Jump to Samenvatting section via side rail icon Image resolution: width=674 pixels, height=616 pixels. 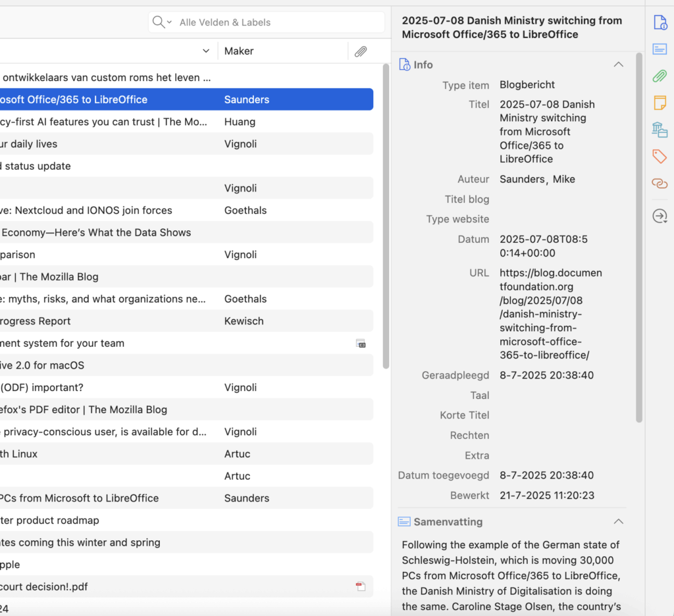coord(660,49)
